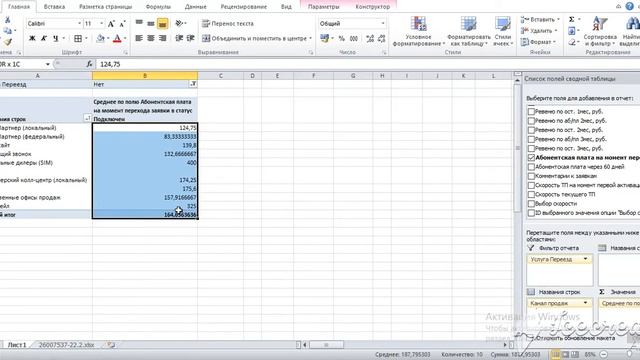Image resolution: width=640 pixels, height=360 pixels.
Task: Uncheck Абонентская плата на момент field
Action: point(531,158)
